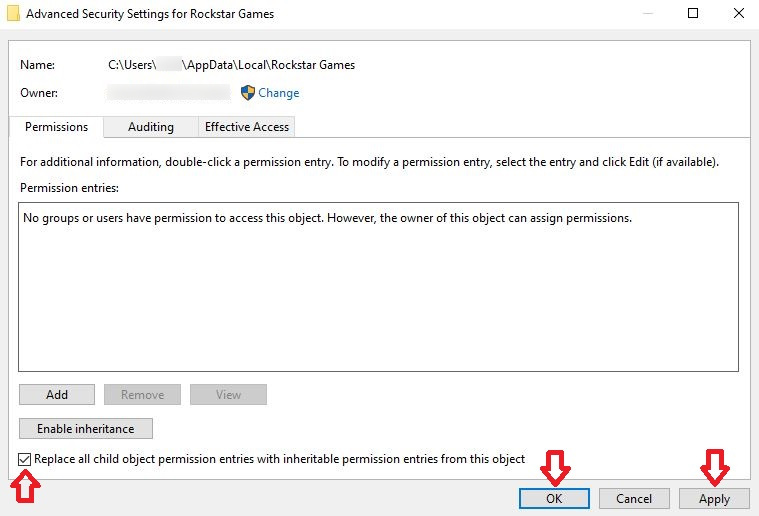Image resolution: width=759 pixels, height=516 pixels.
Task: Uncheck Replace all child object permission entries
Action: pos(25,459)
